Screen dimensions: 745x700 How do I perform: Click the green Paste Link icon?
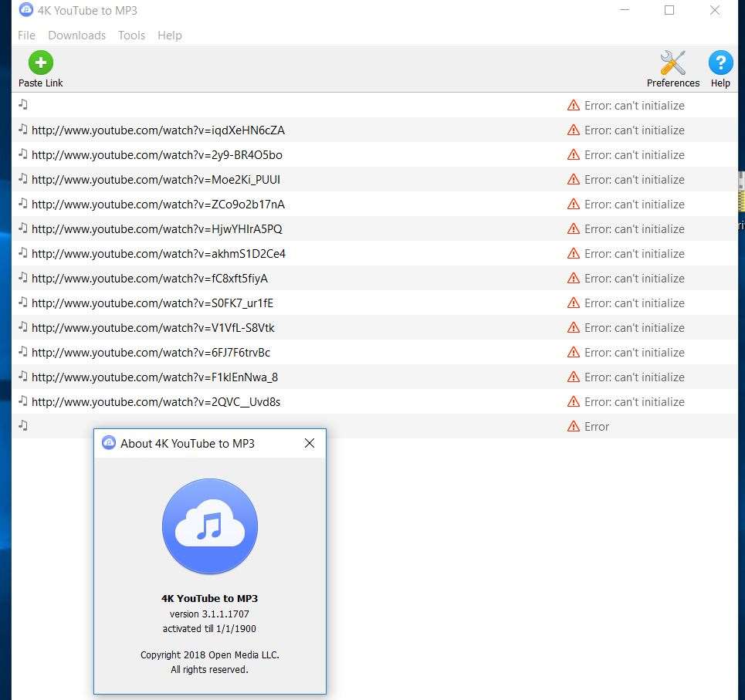pyautogui.click(x=40, y=63)
